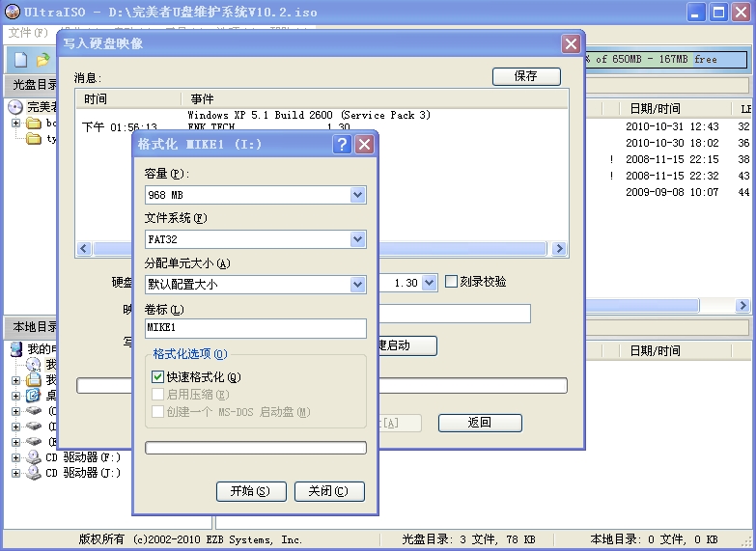Viewport: 756px width, 551px height.
Task: Open the 1.30 version dropdown in the write dialog
Action: coord(429,283)
